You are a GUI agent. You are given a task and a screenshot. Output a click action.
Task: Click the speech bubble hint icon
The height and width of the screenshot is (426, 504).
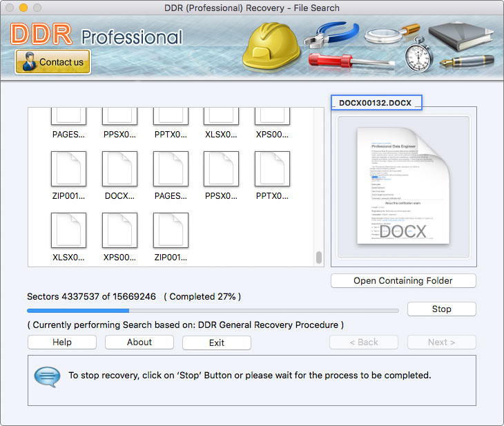coord(47,376)
